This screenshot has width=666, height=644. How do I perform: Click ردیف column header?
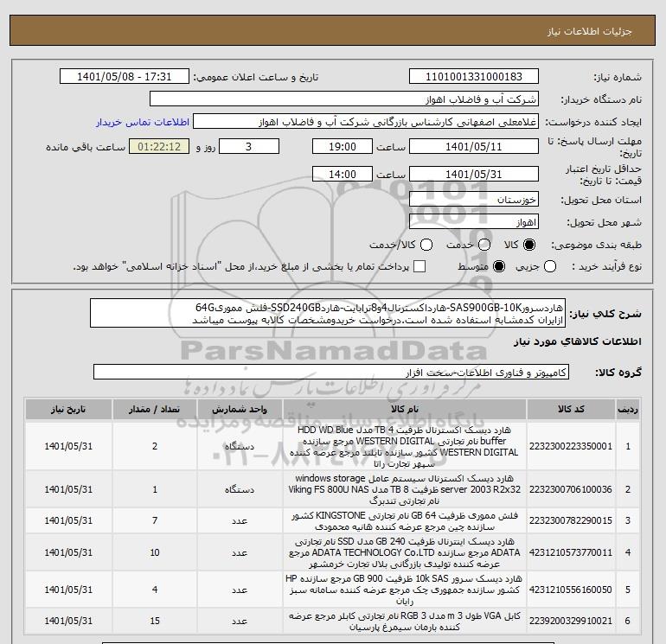628,409
